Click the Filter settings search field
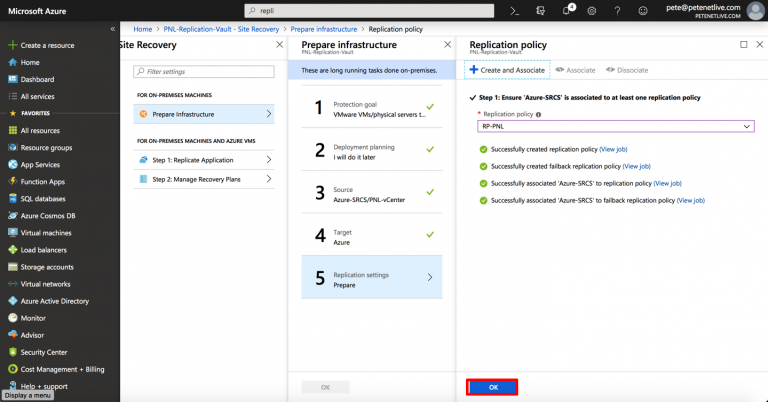Image resolution: width=768 pixels, height=402 pixels. point(204,71)
